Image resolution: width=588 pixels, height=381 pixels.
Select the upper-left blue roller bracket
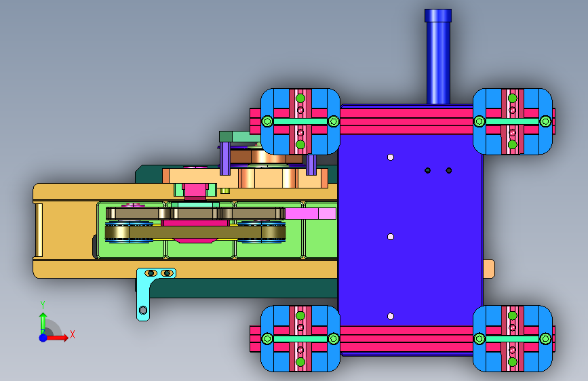click(x=300, y=121)
